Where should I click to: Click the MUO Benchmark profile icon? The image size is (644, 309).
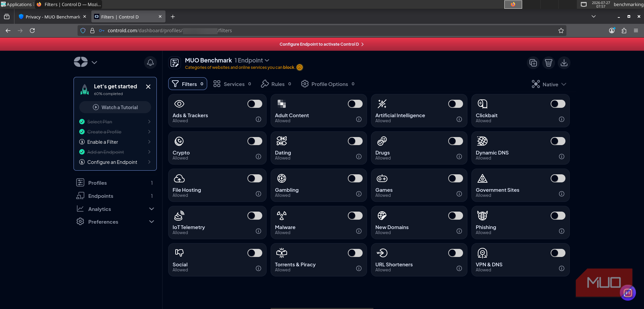(x=175, y=63)
